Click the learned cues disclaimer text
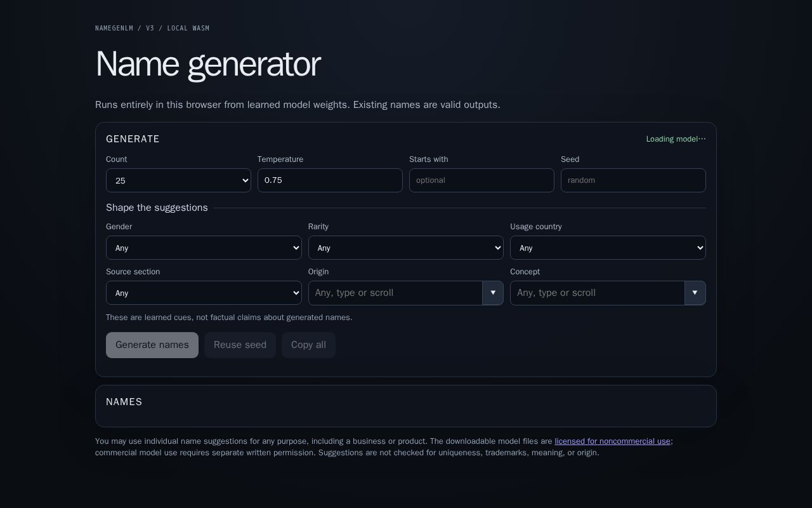The height and width of the screenshot is (508, 812). coord(229,317)
